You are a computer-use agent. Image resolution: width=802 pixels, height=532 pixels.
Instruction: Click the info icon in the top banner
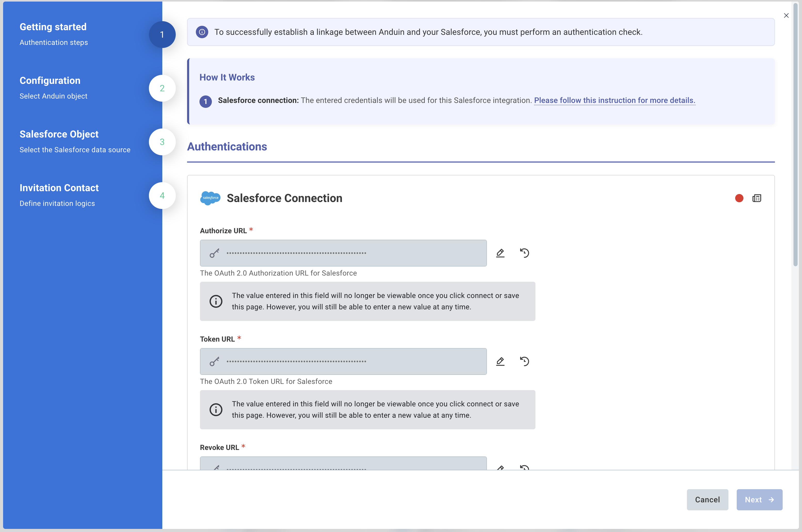(202, 32)
